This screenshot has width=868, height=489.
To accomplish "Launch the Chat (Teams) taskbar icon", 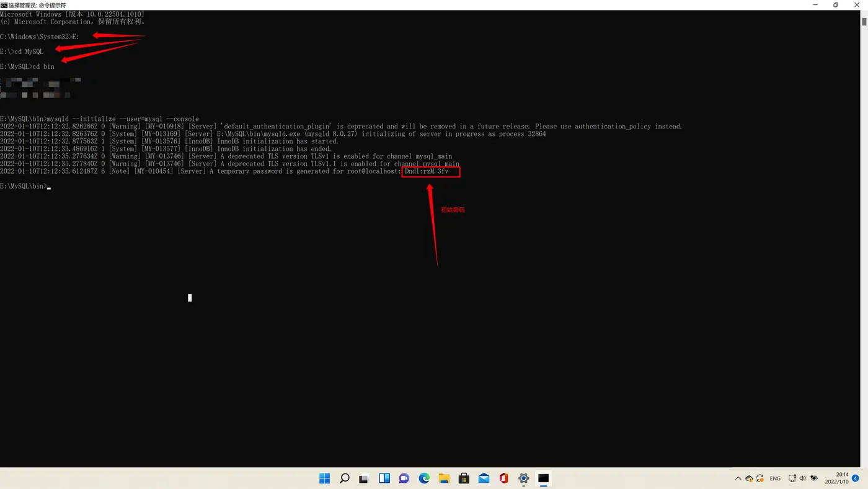I will pos(404,478).
